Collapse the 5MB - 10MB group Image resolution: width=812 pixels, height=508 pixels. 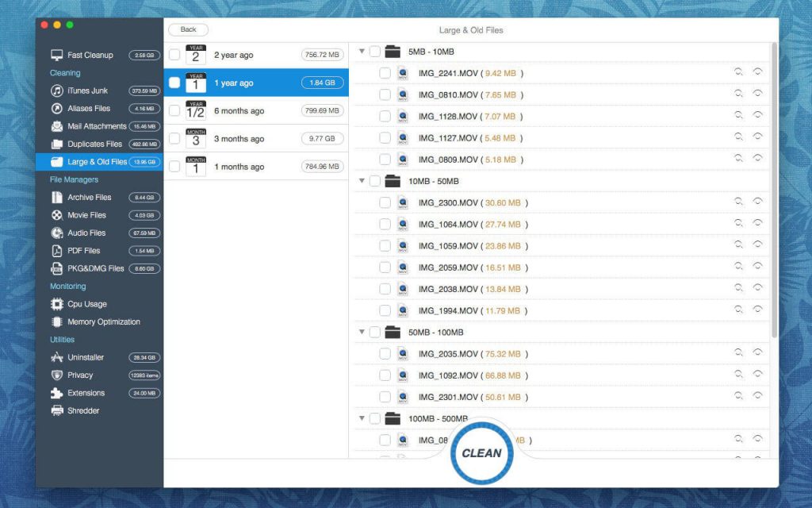point(362,51)
